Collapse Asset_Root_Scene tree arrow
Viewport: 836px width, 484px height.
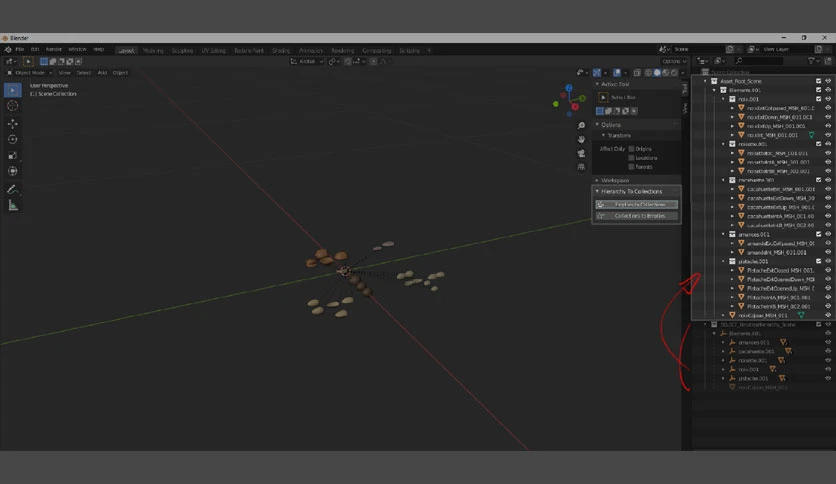click(705, 81)
